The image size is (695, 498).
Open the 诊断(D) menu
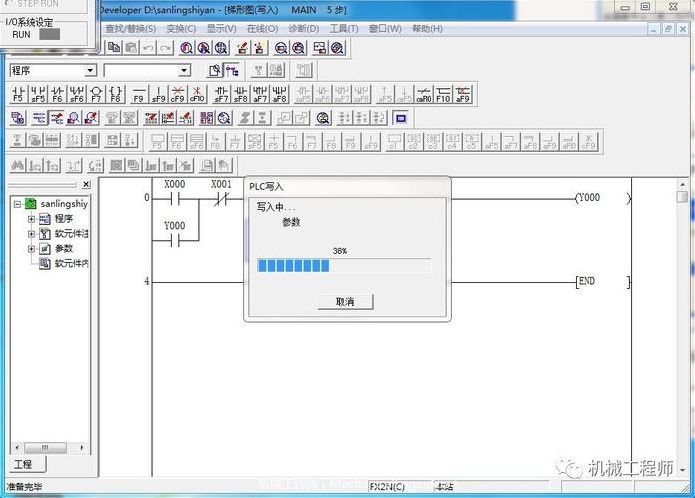point(304,29)
